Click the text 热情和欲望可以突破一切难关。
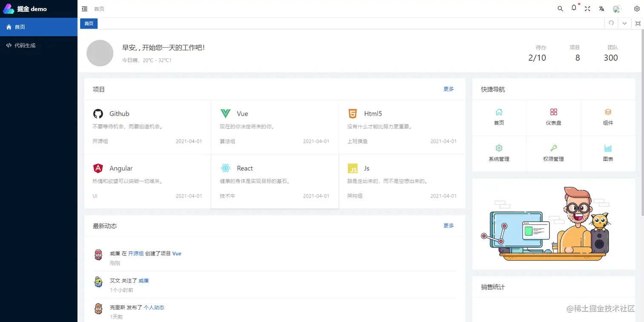 tap(128, 181)
